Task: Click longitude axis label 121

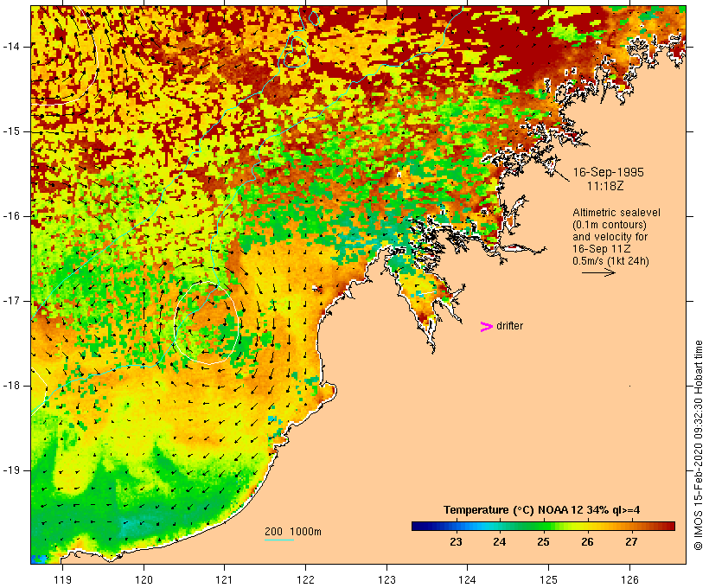Action: 224,579
